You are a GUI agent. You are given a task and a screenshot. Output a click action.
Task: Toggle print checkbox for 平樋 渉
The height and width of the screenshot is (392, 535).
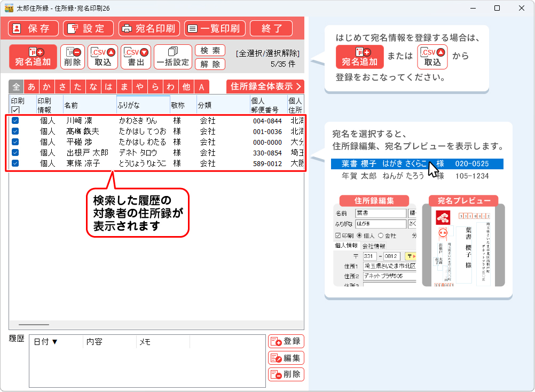click(15, 142)
